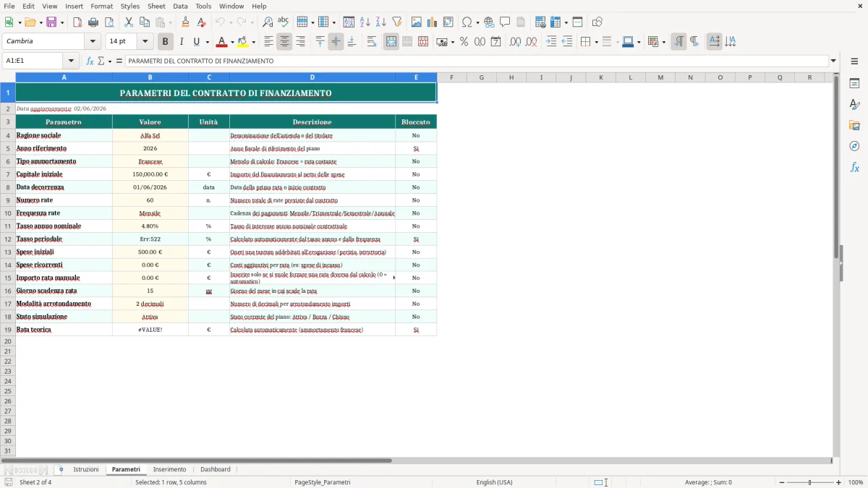Click the 100% zoom level

coord(856,482)
